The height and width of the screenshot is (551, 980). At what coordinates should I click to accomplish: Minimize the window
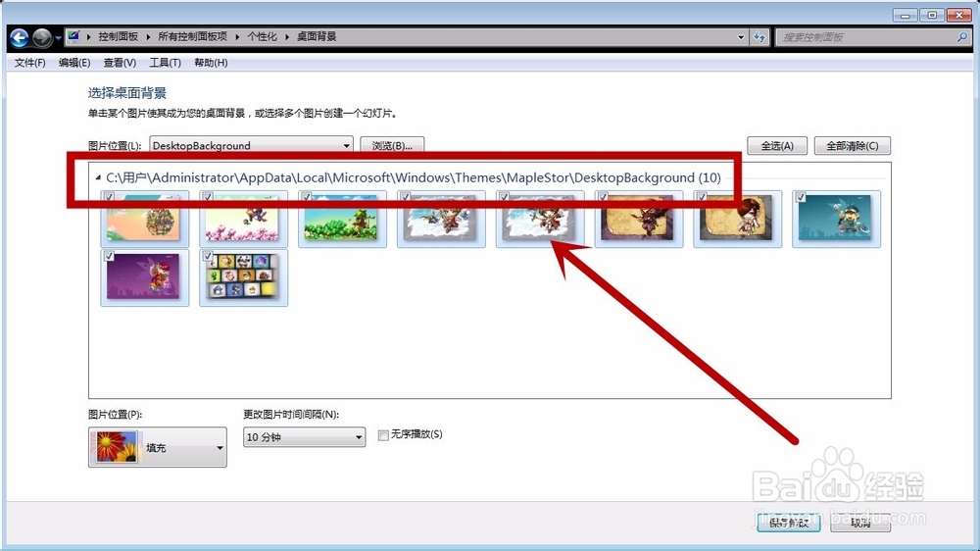(905, 15)
